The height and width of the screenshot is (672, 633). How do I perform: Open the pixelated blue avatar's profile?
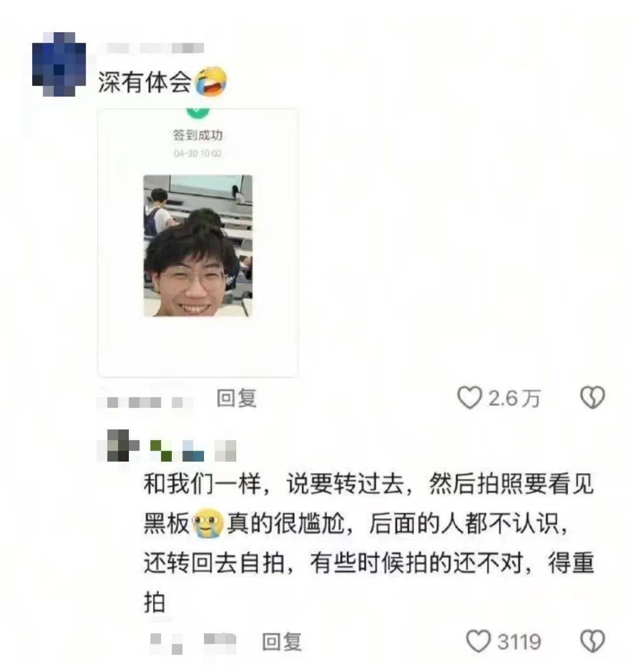[x=59, y=64]
